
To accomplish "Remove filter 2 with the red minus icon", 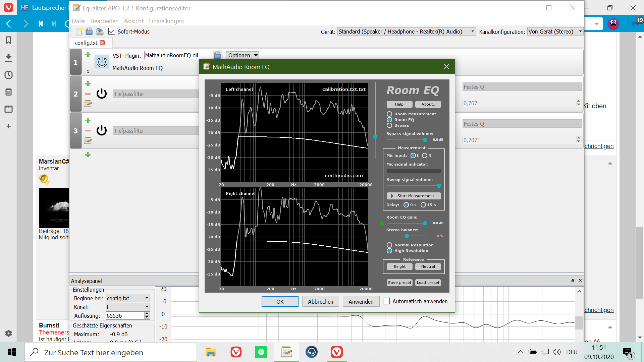I will tap(88, 94).
